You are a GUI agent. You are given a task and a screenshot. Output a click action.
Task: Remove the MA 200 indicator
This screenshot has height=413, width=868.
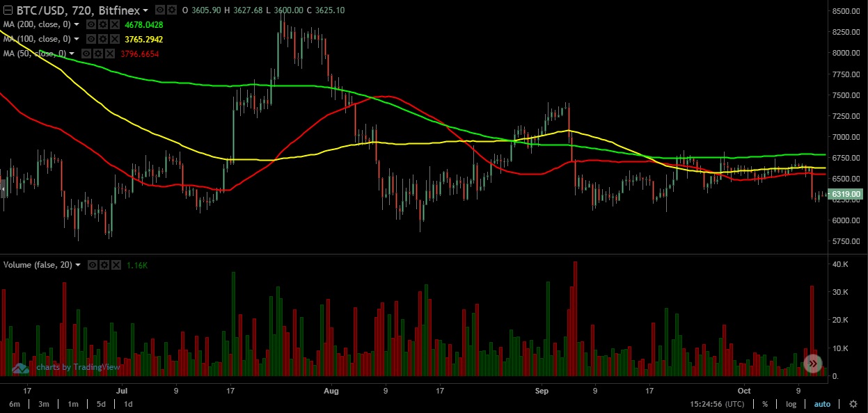coord(115,24)
